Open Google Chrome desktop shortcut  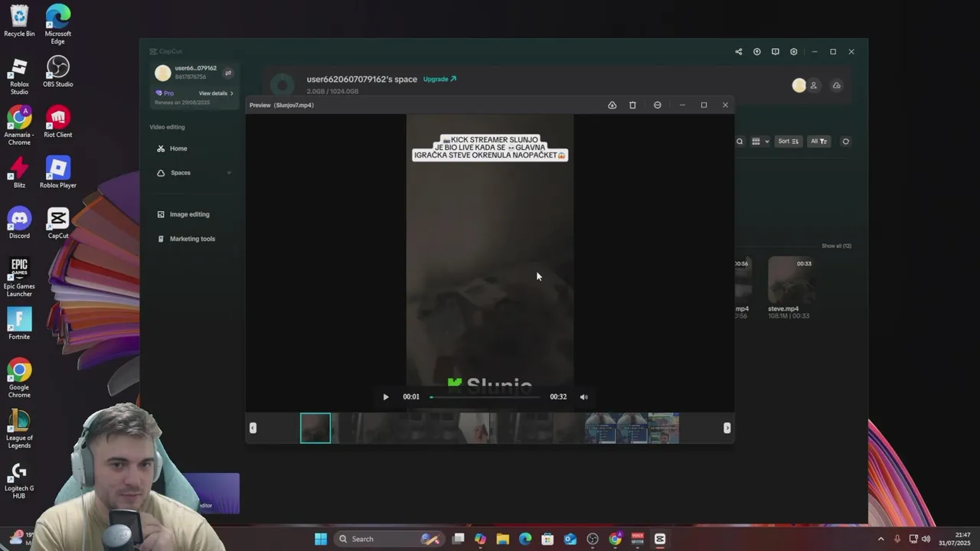pos(19,378)
